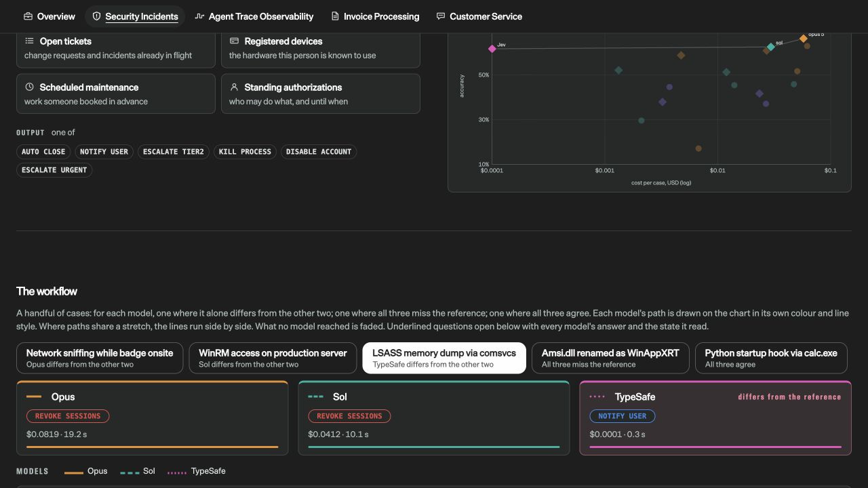Click the Security Incidents shield icon
The height and width of the screenshot is (488, 868).
(x=96, y=16)
